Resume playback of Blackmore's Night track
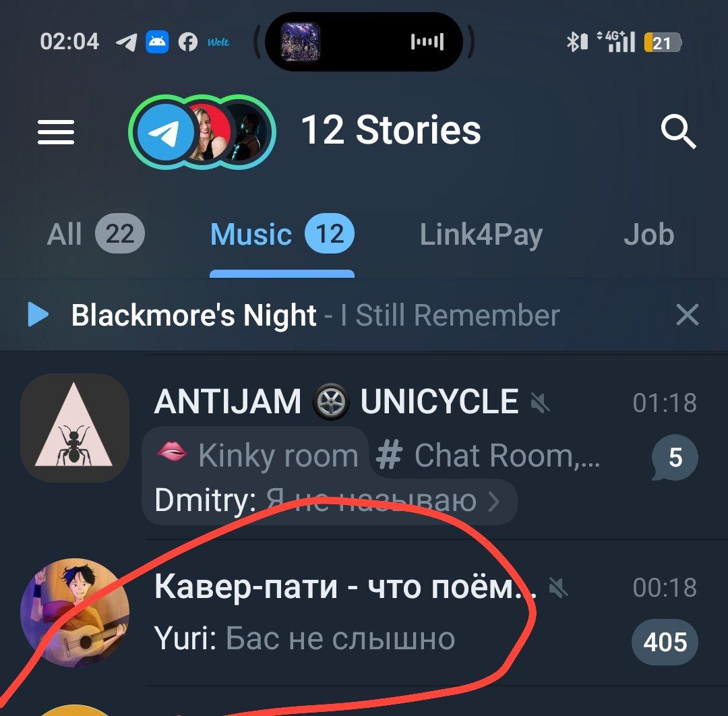This screenshot has width=728, height=716. (x=38, y=315)
